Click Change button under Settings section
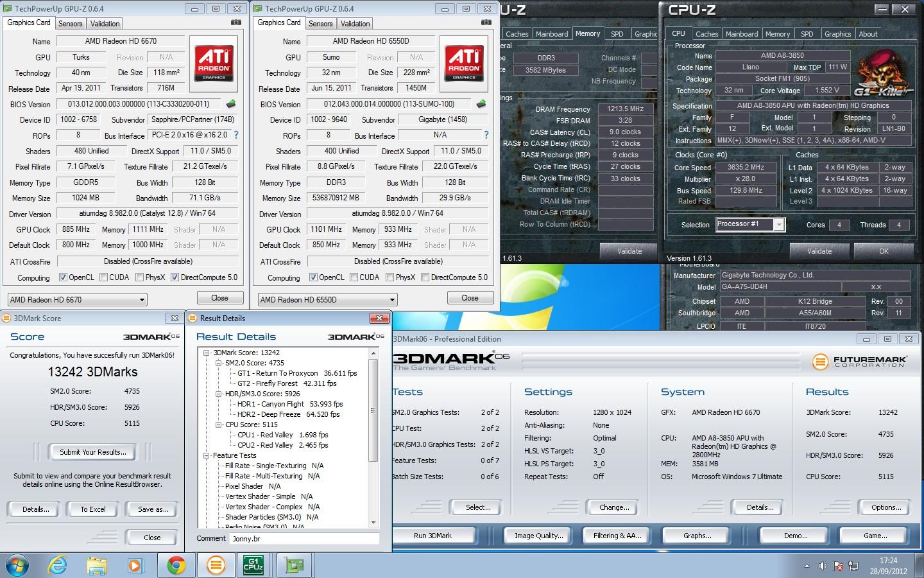Viewport: 924px width, 578px height. point(614,507)
